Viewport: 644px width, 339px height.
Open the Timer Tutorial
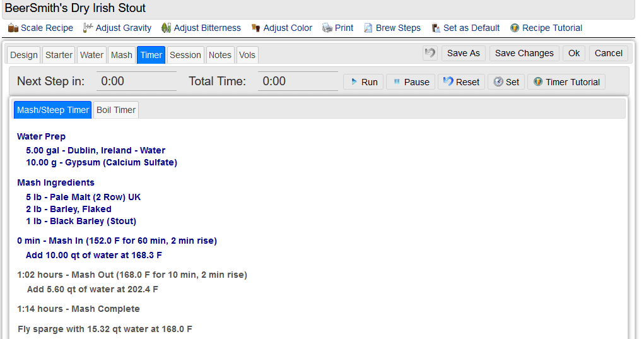click(x=566, y=82)
